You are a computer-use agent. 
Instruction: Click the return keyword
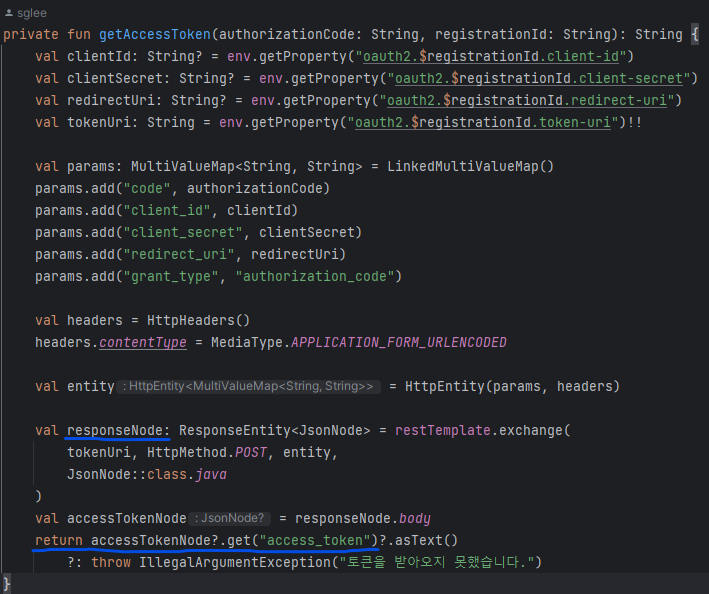click(x=59, y=541)
